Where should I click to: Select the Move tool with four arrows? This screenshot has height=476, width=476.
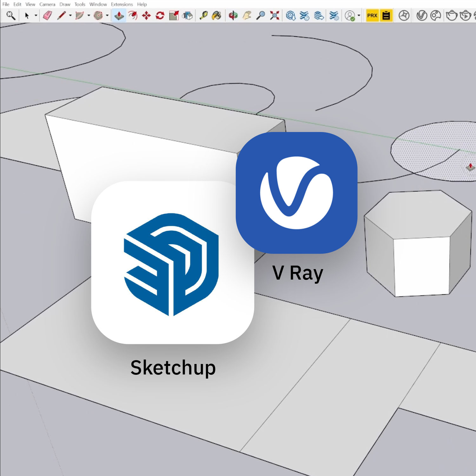click(146, 15)
